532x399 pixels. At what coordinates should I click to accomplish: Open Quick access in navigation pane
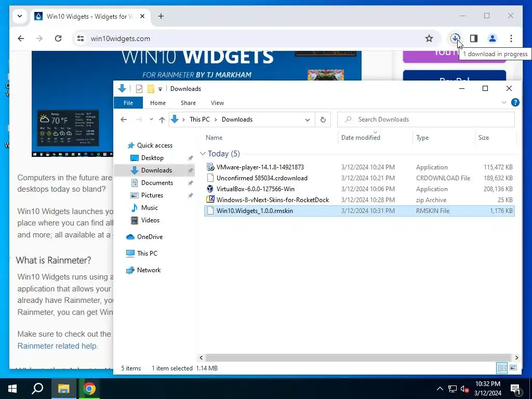tap(154, 145)
